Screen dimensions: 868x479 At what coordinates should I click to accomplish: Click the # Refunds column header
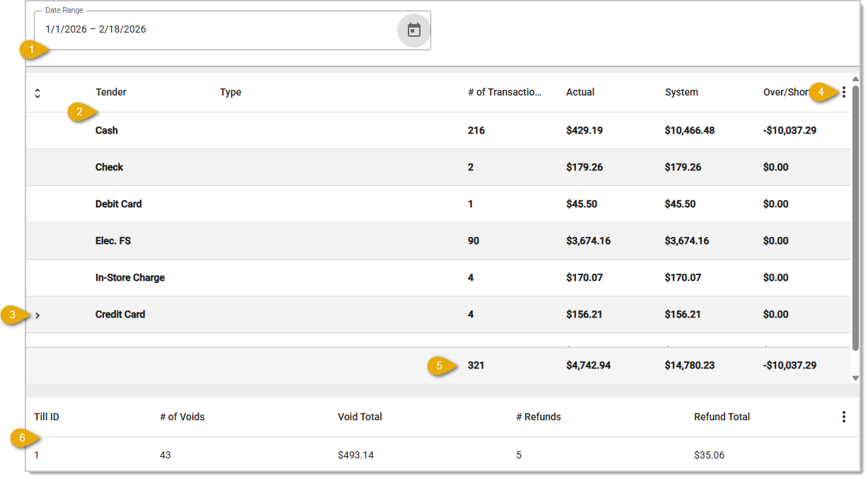tap(539, 417)
